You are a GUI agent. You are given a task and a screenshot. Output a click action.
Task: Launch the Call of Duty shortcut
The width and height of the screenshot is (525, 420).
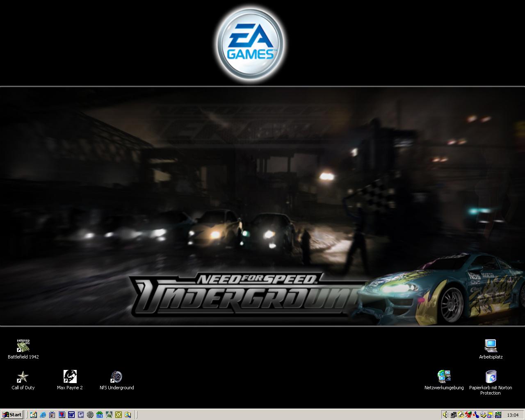[23, 377]
